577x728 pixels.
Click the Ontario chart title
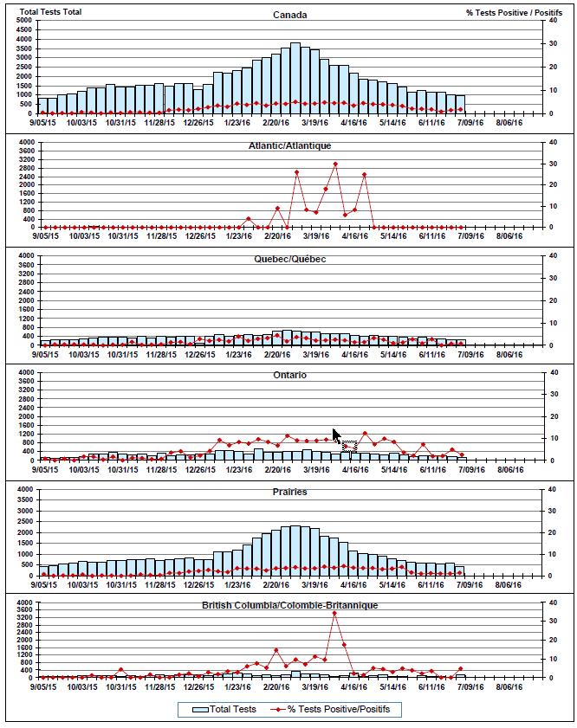tap(289, 375)
